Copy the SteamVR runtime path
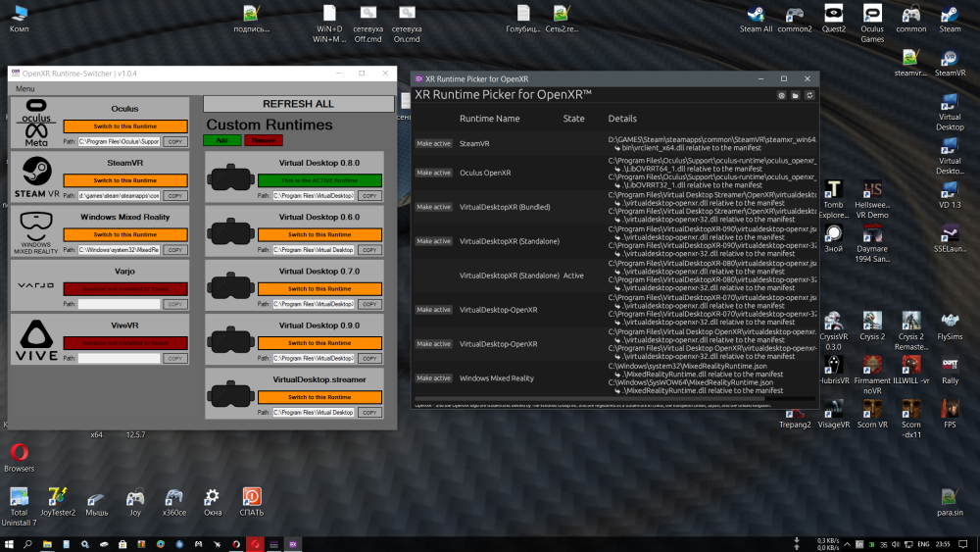The image size is (980, 552). (x=175, y=196)
